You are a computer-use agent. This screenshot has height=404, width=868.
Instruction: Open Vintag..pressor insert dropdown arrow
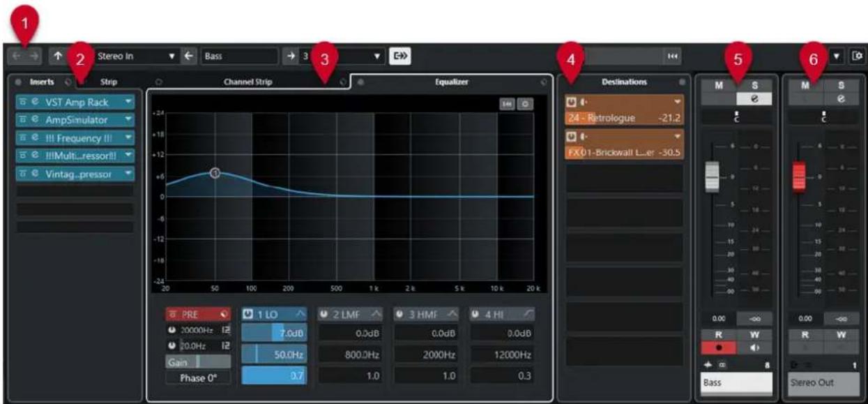pos(128,174)
